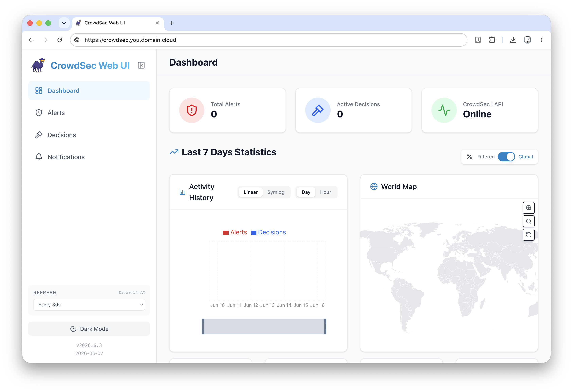573x392 pixels.
Task: Reload the page with refresh icon
Action: [x=60, y=40]
